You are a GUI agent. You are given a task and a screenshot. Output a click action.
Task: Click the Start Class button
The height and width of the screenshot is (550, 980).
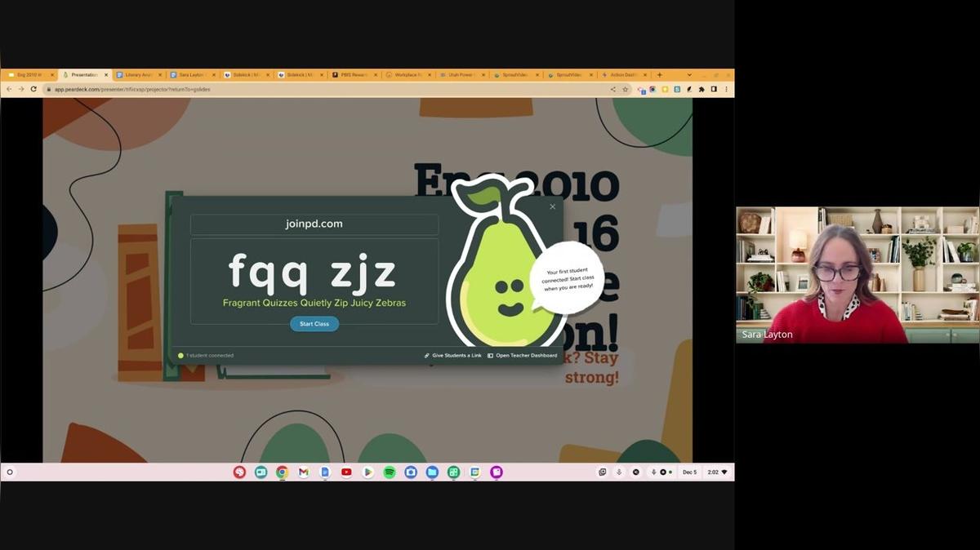click(314, 324)
